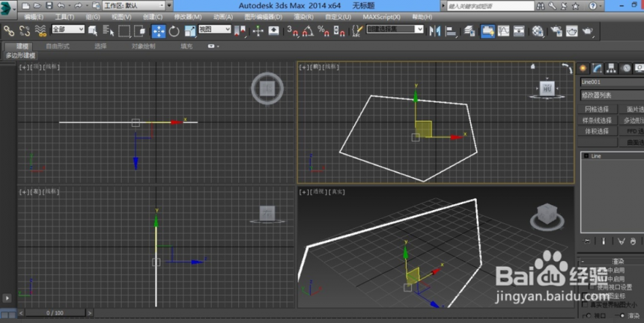Image resolution: width=644 pixels, height=323 pixels.
Task: Redo with the redo arrow icon
Action: (78, 6)
